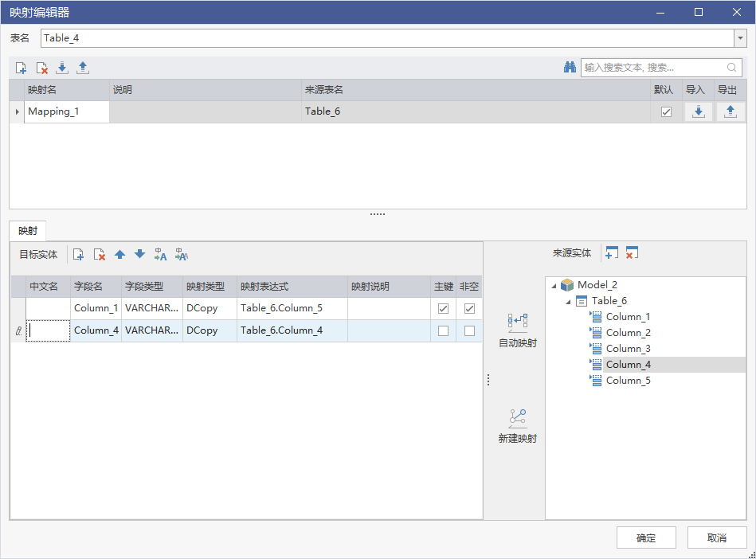Add a source entity with the plus icon

(611, 253)
